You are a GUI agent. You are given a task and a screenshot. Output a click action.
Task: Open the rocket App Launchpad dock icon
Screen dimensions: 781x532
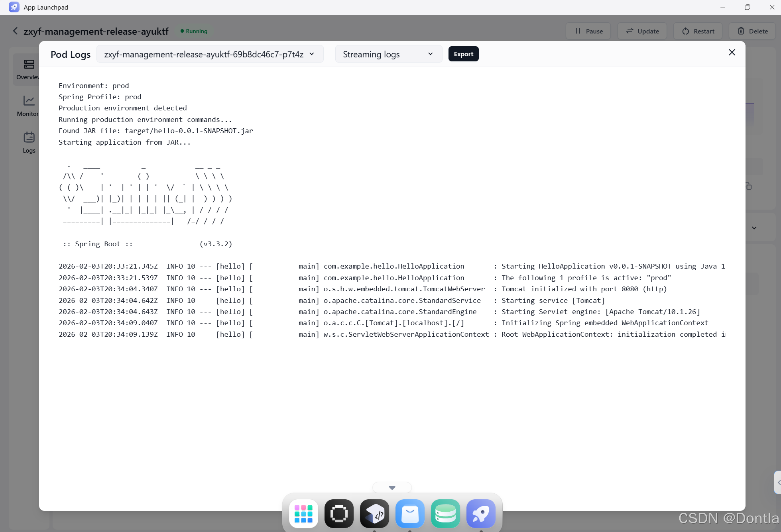481,514
